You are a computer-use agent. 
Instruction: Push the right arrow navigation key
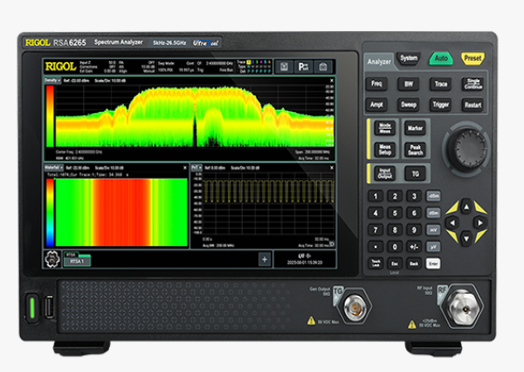coord(480,223)
